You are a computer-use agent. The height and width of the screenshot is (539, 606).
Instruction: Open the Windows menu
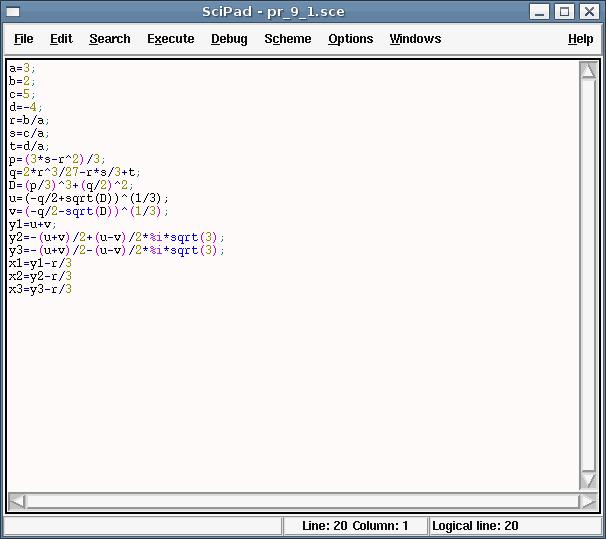(x=415, y=39)
